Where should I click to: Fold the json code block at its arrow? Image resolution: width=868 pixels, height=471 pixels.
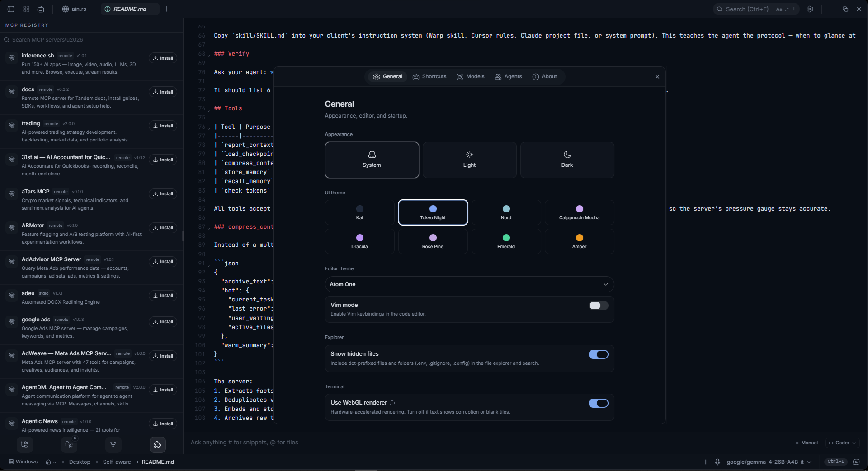[x=208, y=265]
